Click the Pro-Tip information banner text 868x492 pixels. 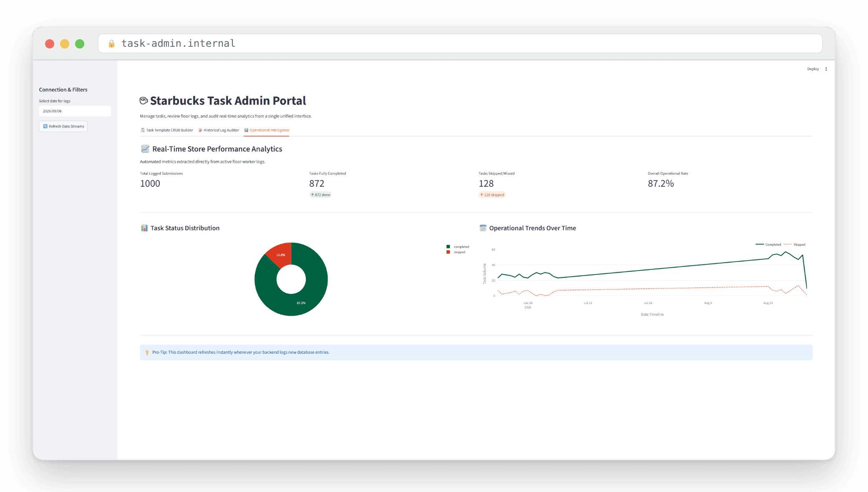[241, 353]
